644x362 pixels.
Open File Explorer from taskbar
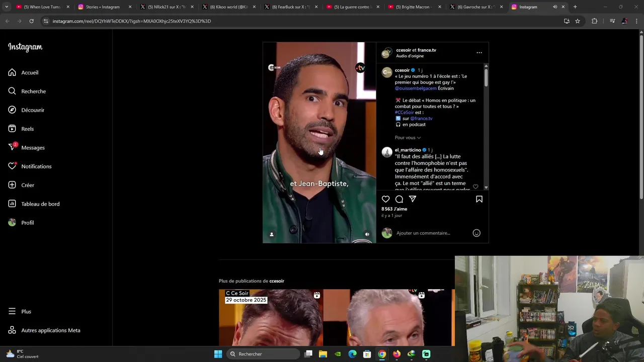click(x=323, y=354)
